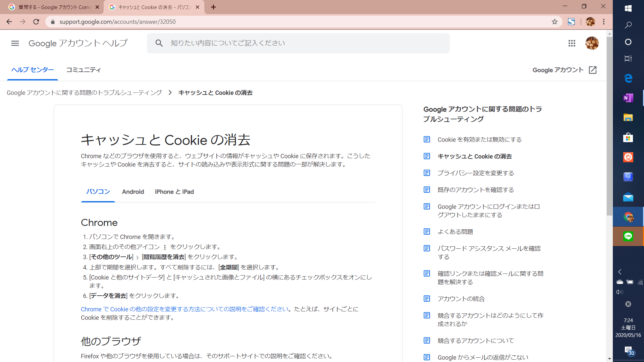Image resolution: width=644 pixels, height=362 pixels.
Task: Focus the help search field
Action: (x=298, y=43)
